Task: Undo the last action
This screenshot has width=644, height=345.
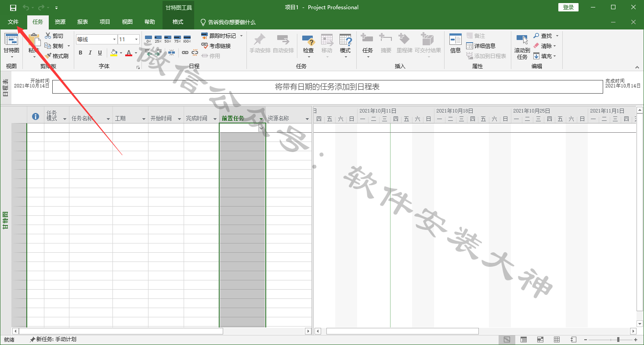Action: point(26,7)
